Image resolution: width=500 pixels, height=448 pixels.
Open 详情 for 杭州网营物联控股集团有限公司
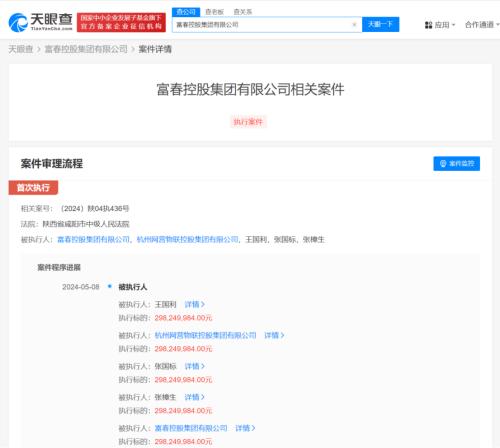[x=274, y=335]
